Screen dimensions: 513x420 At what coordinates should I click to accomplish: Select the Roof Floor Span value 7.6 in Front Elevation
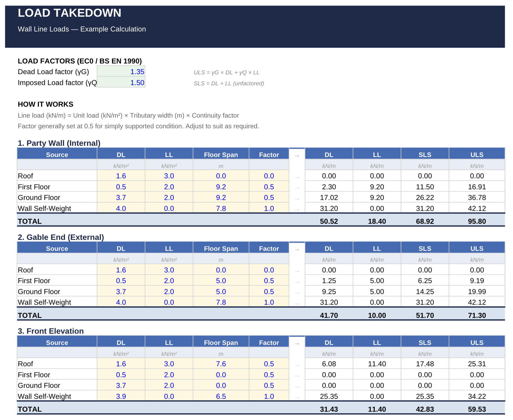[x=221, y=364]
